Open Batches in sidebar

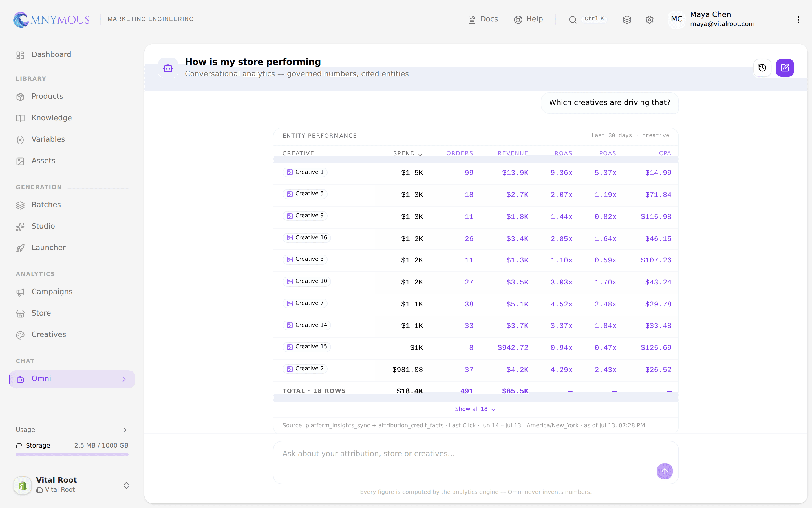click(x=72, y=205)
